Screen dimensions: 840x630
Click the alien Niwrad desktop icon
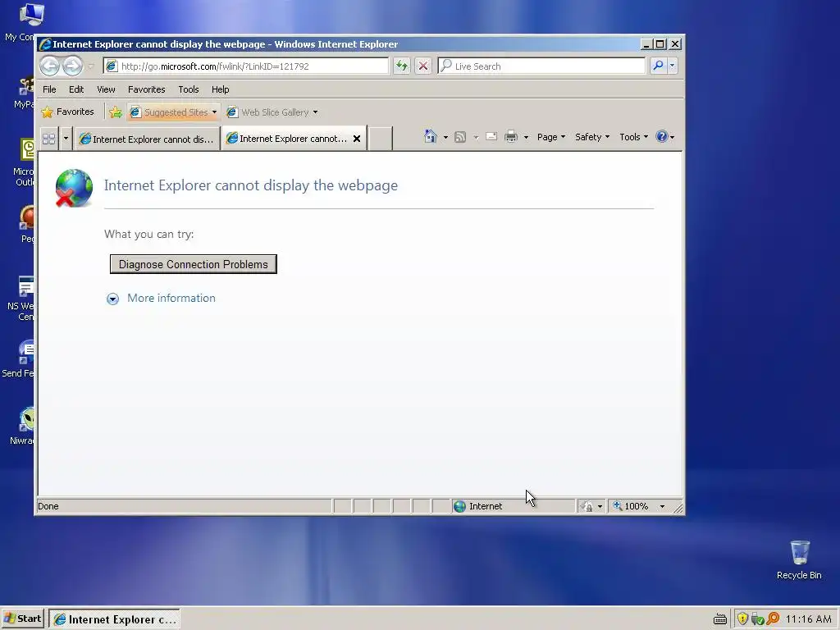tap(24, 427)
